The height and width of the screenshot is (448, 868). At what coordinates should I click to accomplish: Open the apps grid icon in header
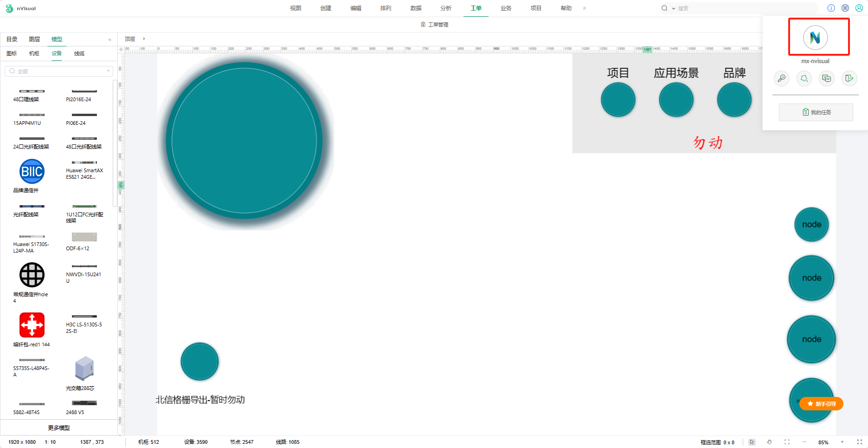[x=845, y=8]
